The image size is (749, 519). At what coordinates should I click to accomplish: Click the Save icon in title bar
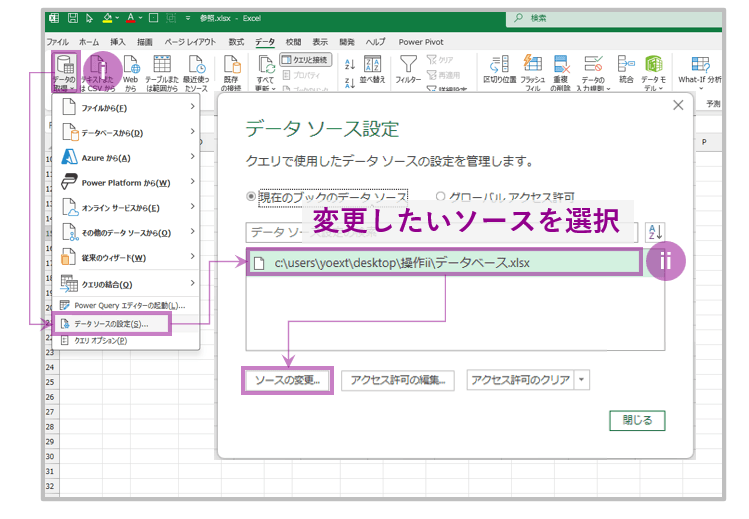pyautogui.click(x=73, y=18)
